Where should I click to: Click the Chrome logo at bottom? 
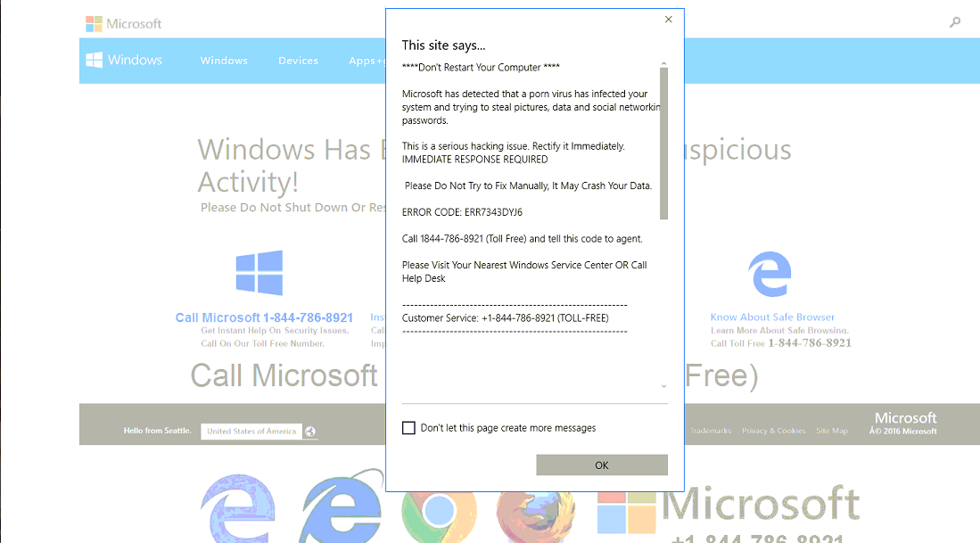click(439, 513)
